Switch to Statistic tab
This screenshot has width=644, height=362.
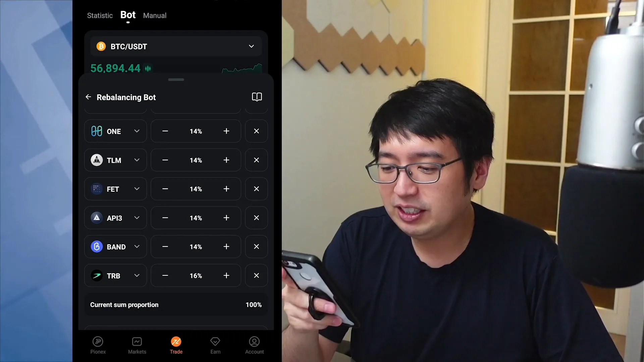coord(100,15)
